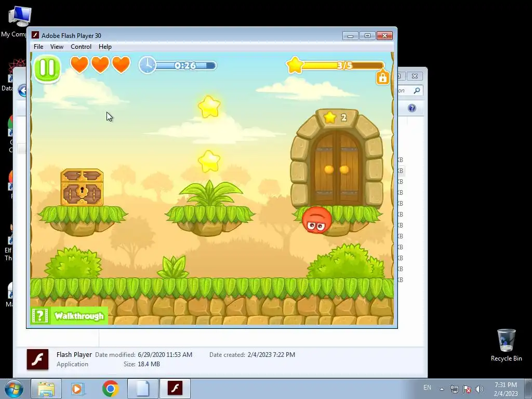Screen dimensions: 532x399
Task: Click the third orange heart
Action: pyautogui.click(x=121, y=64)
